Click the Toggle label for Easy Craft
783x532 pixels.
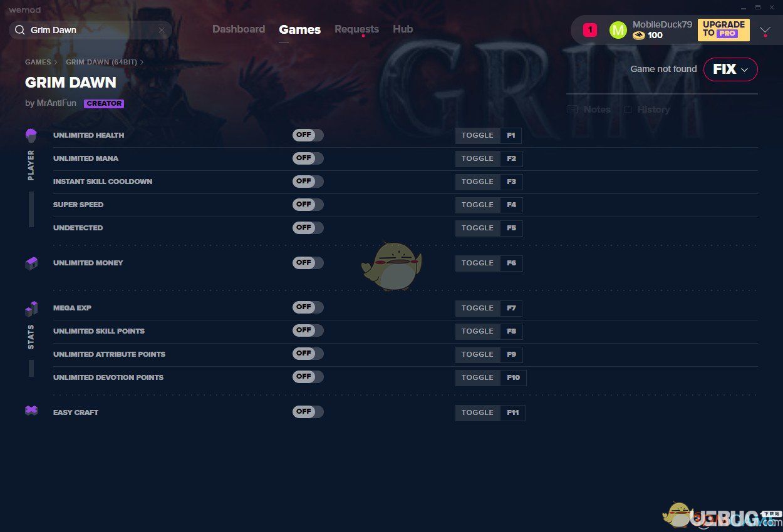tap(478, 413)
